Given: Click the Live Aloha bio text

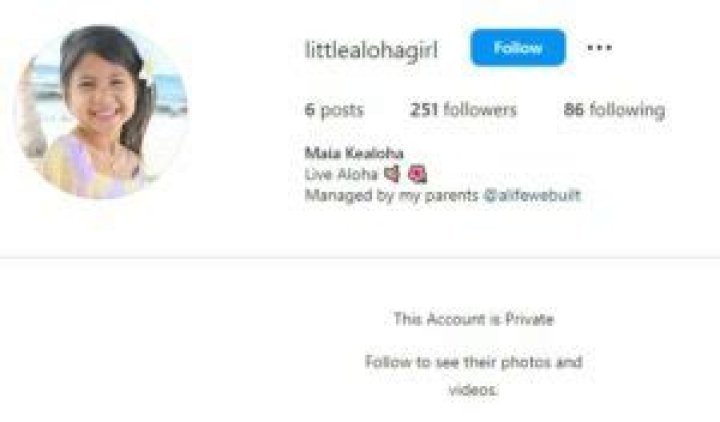Looking at the screenshot, I should 341,174.
